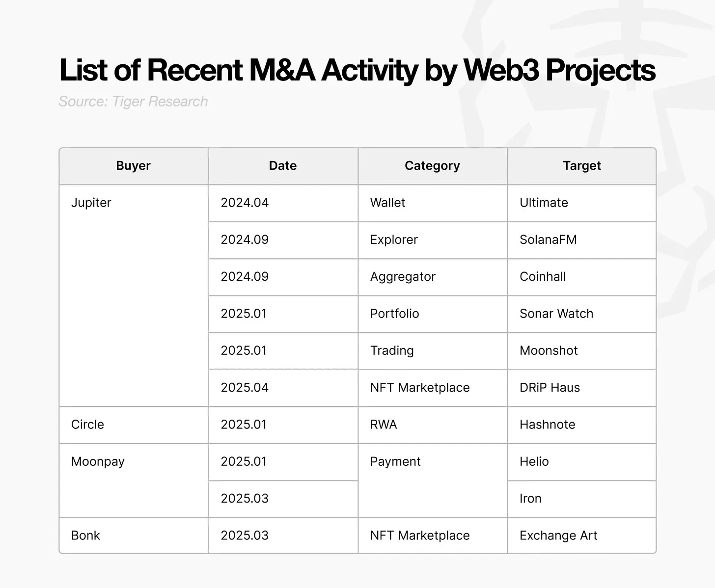Select the Moonpay buyer cell
Image resolution: width=715 pixels, height=588 pixels.
point(98,462)
